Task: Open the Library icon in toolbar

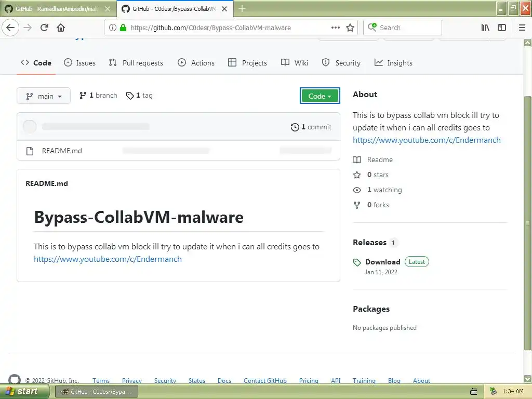Action: pyautogui.click(x=485, y=28)
